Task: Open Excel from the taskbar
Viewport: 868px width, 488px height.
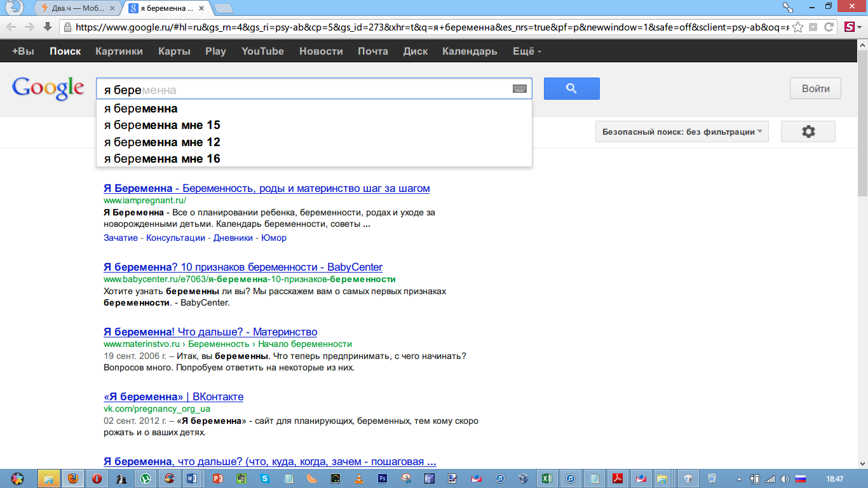Action: coord(546,478)
